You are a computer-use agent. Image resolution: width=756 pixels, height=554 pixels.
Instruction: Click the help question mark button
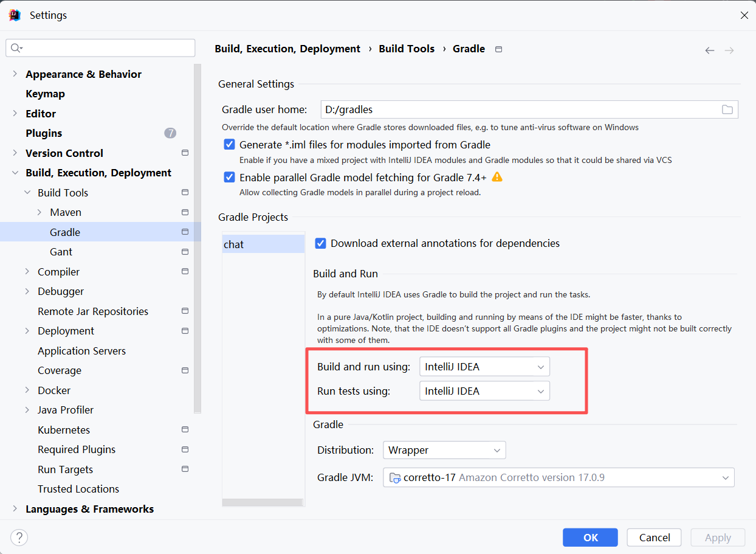point(19,538)
